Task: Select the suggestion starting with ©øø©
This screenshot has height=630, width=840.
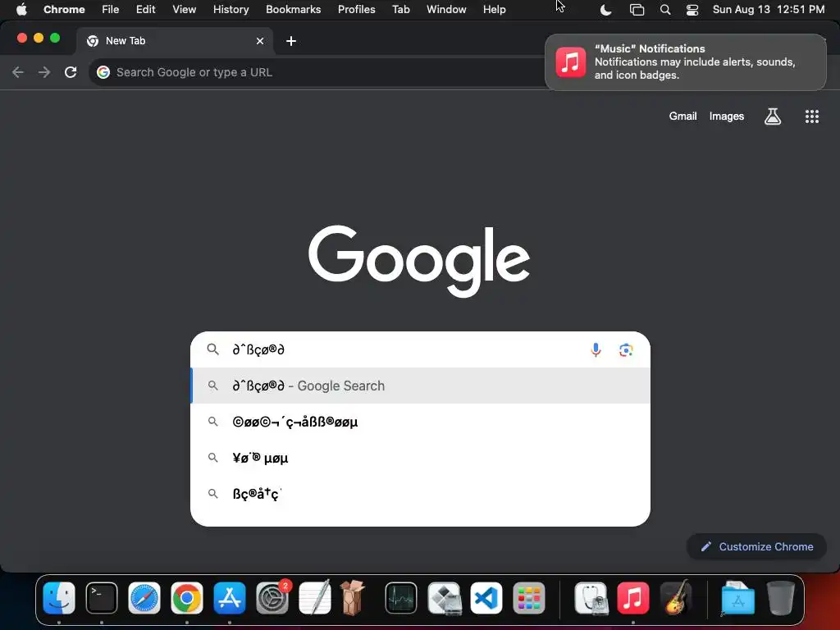Action: point(421,422)
